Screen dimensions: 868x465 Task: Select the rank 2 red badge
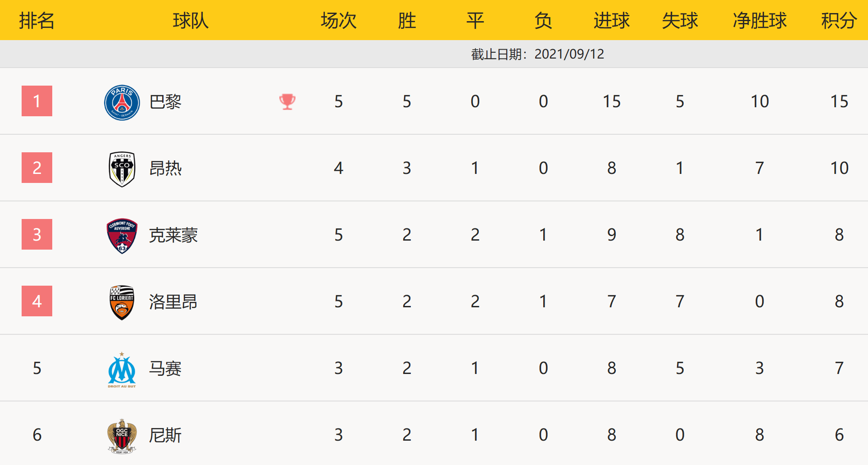(37, 168)
